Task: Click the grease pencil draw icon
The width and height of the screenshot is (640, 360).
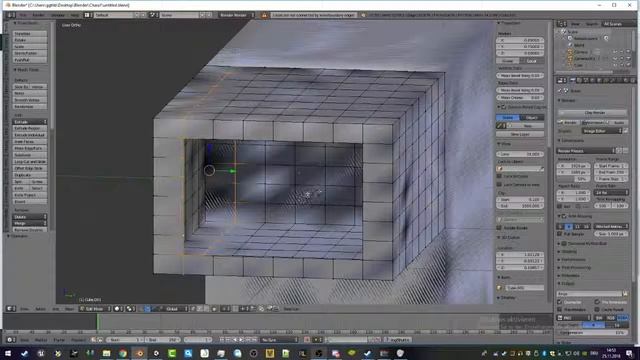Action: 500,126
